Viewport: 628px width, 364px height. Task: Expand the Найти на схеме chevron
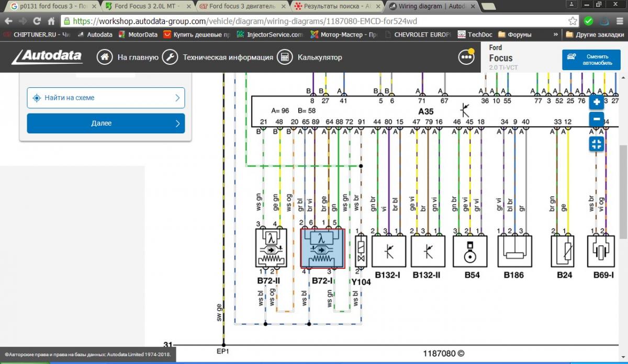click(x=177, y=98)
